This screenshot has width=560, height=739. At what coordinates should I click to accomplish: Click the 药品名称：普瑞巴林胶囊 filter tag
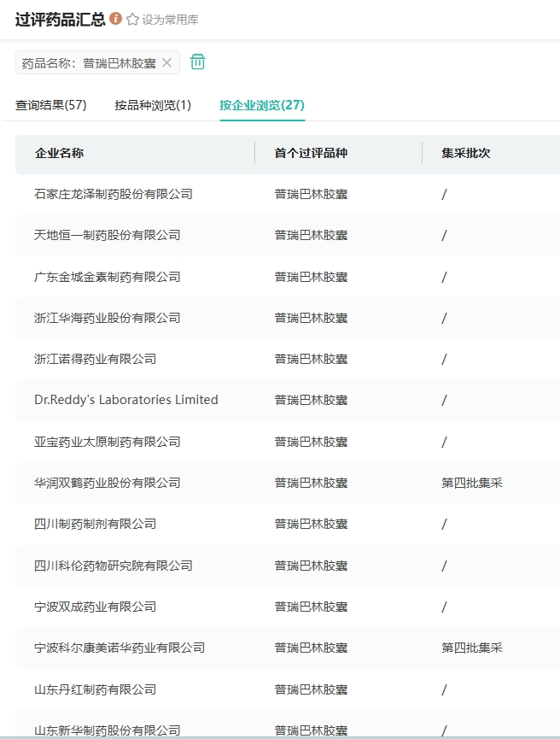[x=89, y=62]
